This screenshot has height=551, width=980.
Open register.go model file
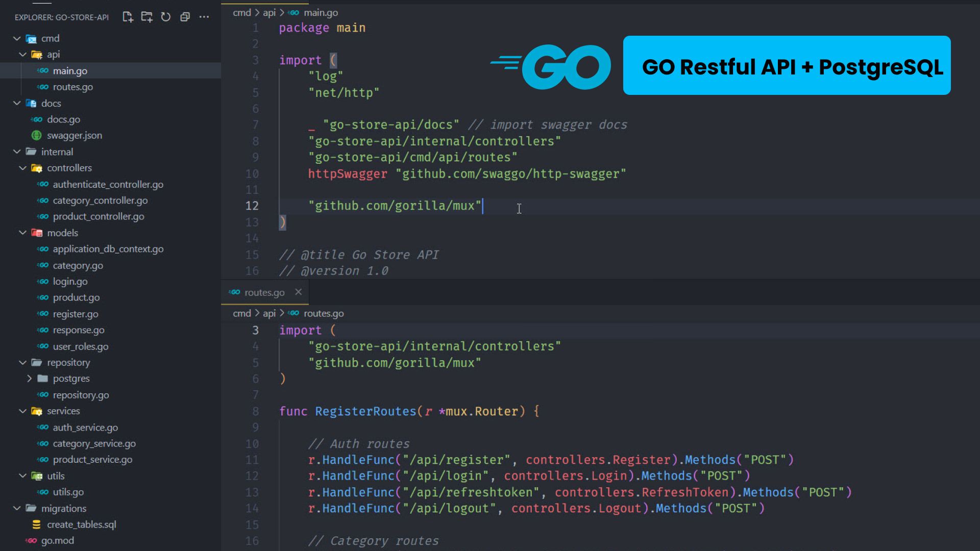click(x=76, y=314)
